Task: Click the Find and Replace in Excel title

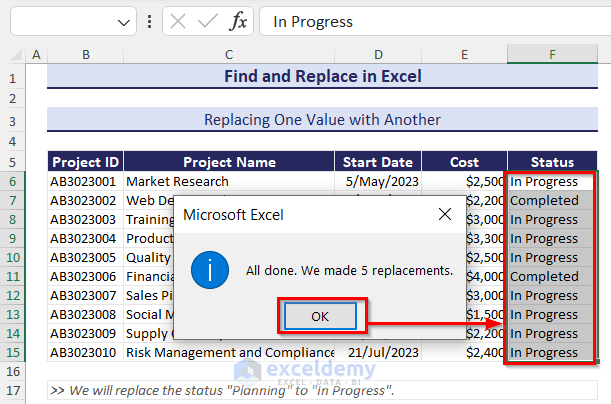Action: [322, 77]
